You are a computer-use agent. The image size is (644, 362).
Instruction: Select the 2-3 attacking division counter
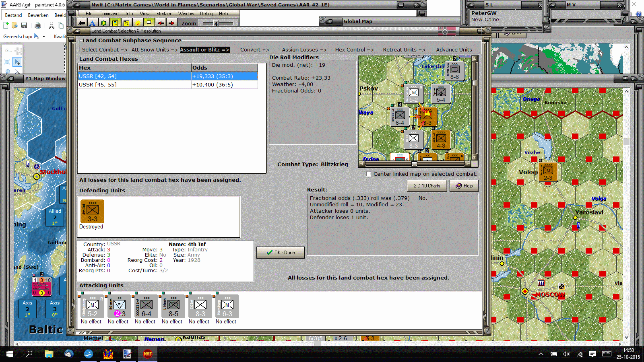tap(120, 306)
